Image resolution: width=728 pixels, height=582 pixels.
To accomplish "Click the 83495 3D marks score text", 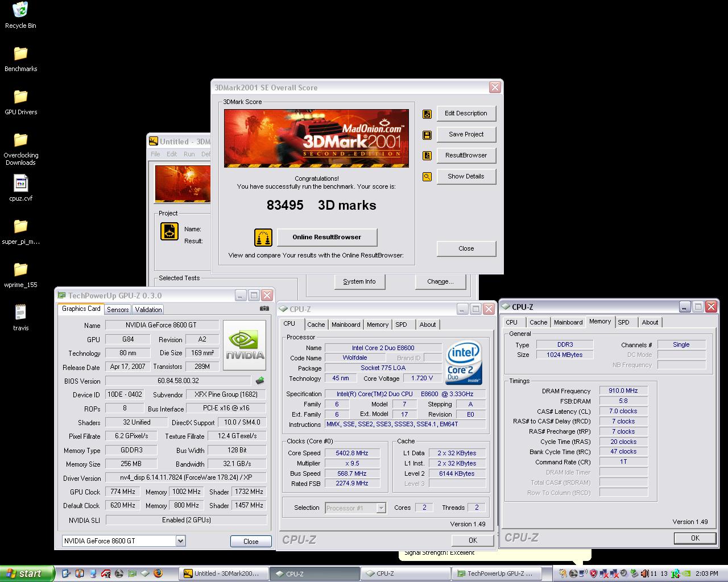I will point(321,206).
